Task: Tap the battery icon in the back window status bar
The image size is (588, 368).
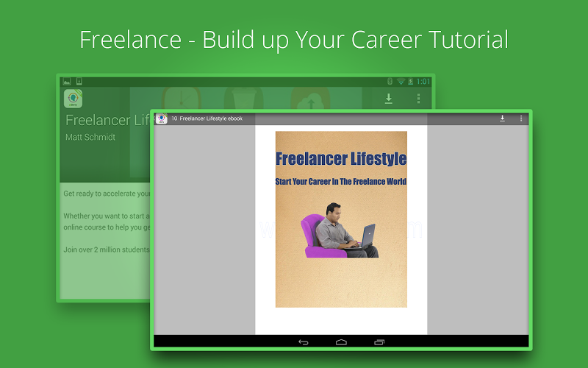Action: pos(411,82)
